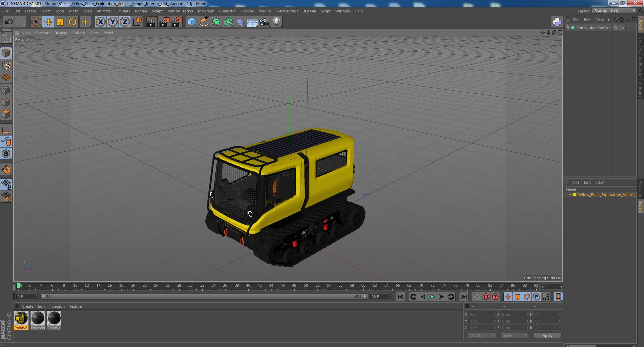Switch to Points mode

tap(6, 90)
